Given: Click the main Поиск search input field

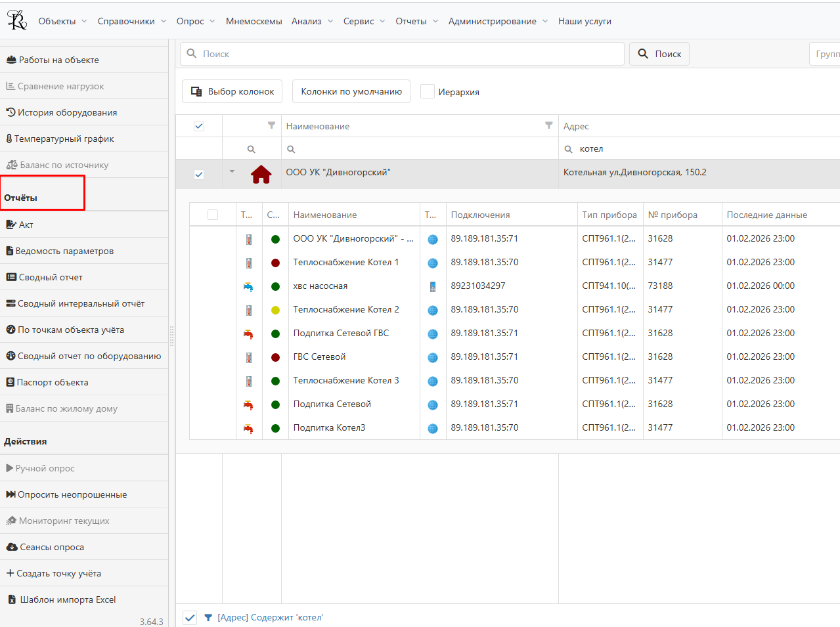Looking at the screenshot, I should click(x=402, y=54).
